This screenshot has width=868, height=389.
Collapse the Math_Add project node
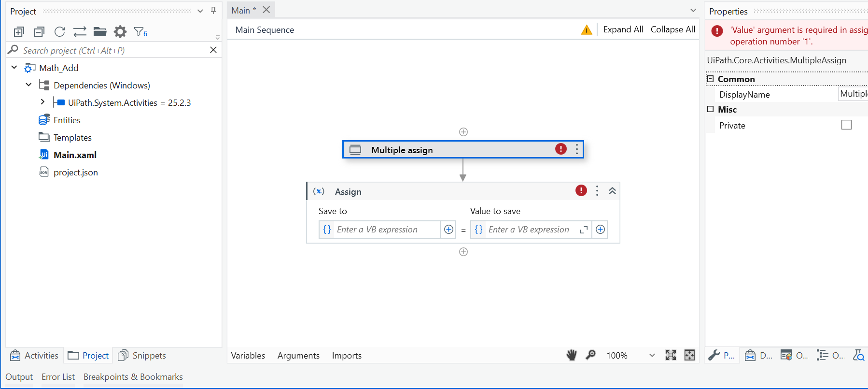14,67
